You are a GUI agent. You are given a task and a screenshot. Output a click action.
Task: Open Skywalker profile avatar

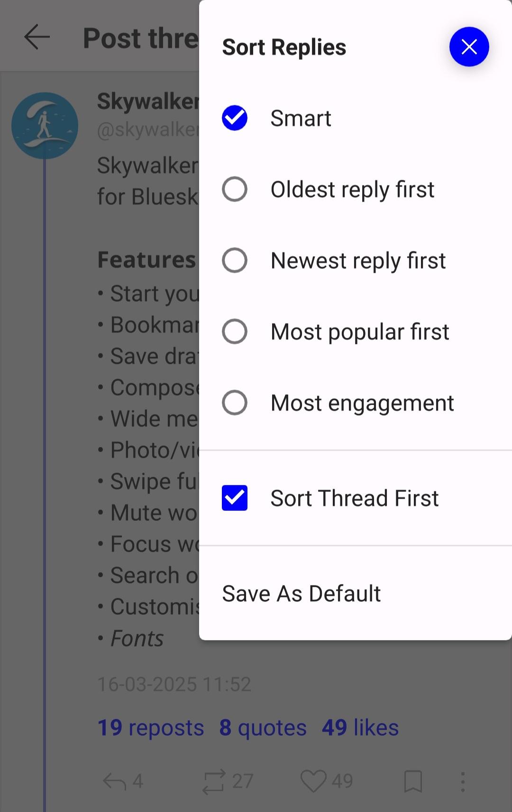click(45, 125)
